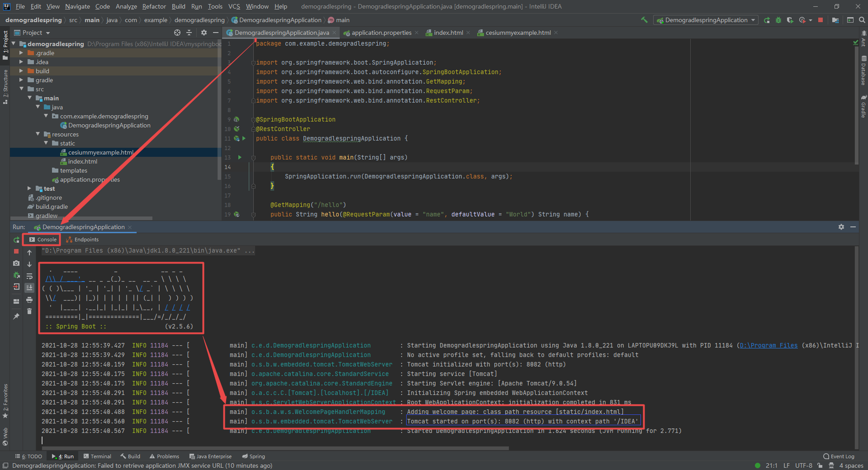Attach debugger from the Run panel
The height and width of the screenshot is (470, 868).
[x=16, y=275]
